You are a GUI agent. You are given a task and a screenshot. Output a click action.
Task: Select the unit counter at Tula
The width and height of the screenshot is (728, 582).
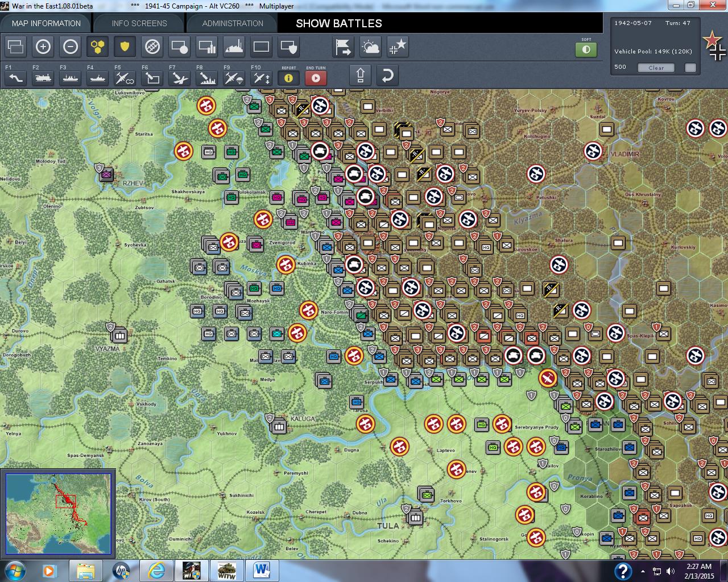click(414, 516)
